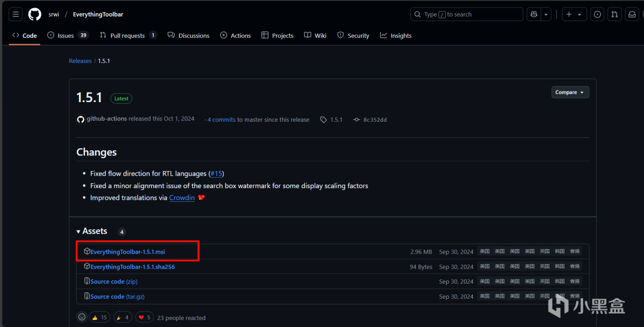
Task: Open the Wiki tab
Action: [315, 35]
